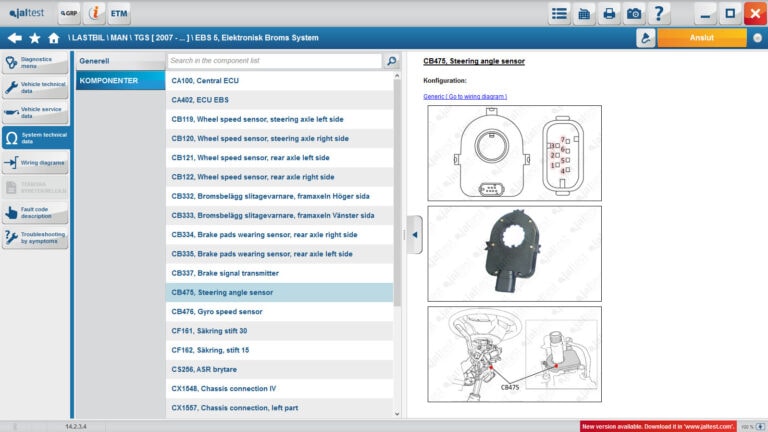Image resolution: width=768 pixels, height=432 pixels.
Task: Open Vehicle technical data
Action: [x=35, y=88]
